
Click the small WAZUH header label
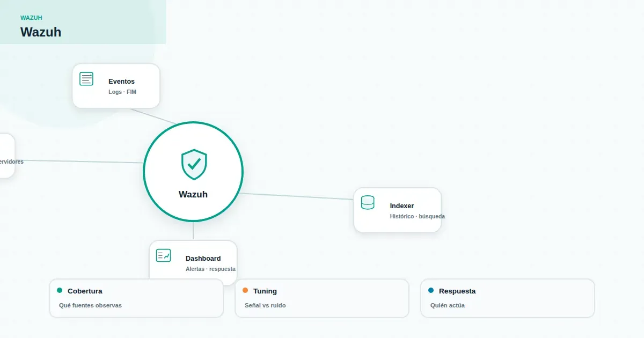(31, 18)
